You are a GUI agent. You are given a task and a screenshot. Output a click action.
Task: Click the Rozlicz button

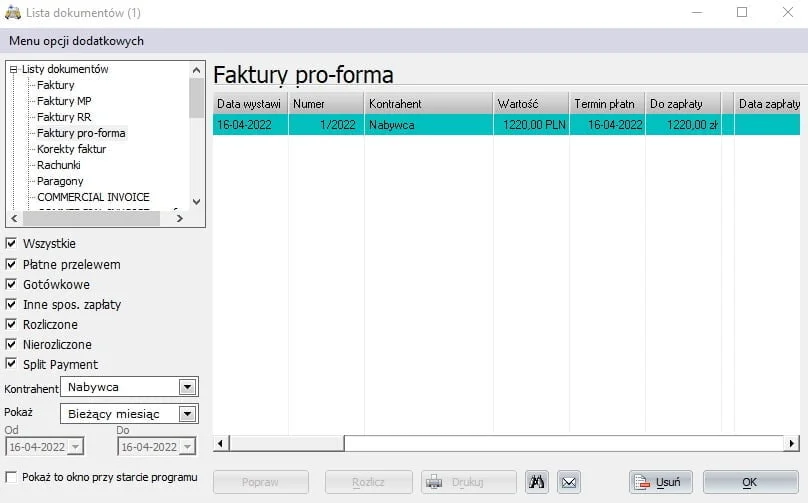368,482
